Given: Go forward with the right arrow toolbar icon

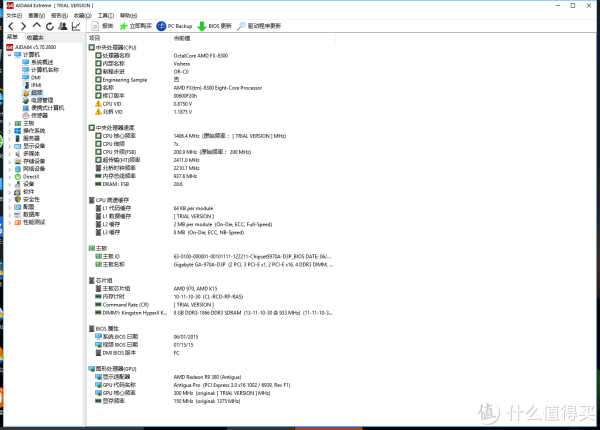Looking at the screenshot, I should point(23,26).
